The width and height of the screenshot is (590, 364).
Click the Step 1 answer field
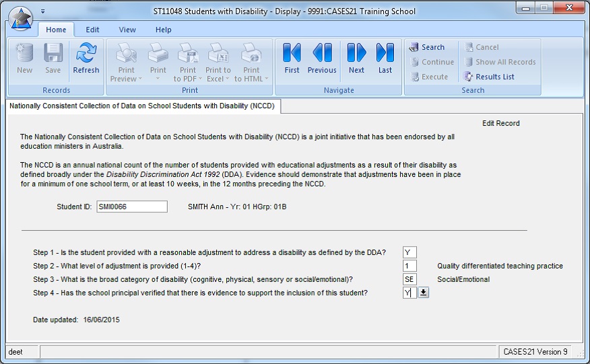(409, 252)
